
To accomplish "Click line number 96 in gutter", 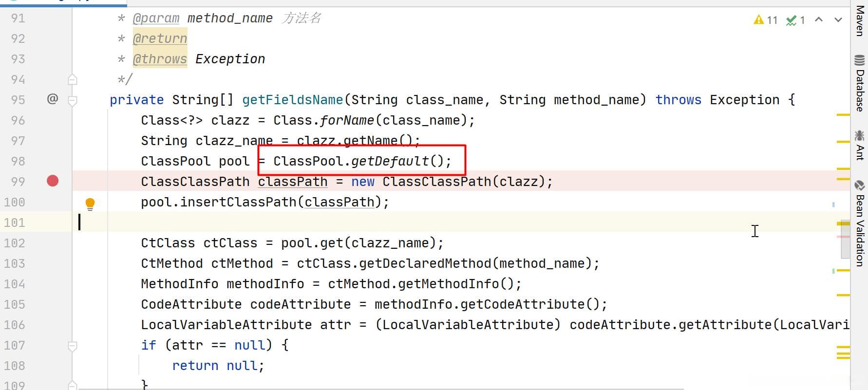I will click(18, 120).
